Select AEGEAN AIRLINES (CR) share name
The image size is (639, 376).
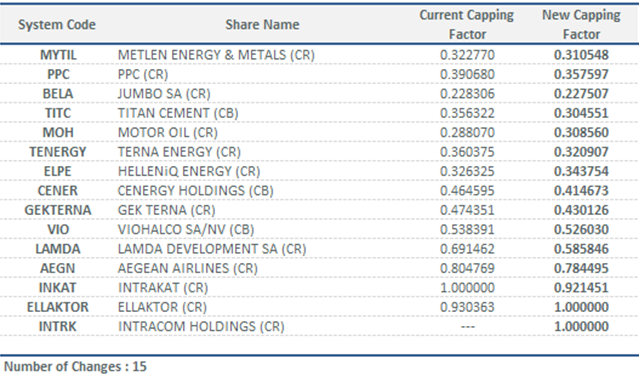tap(188, 268)
